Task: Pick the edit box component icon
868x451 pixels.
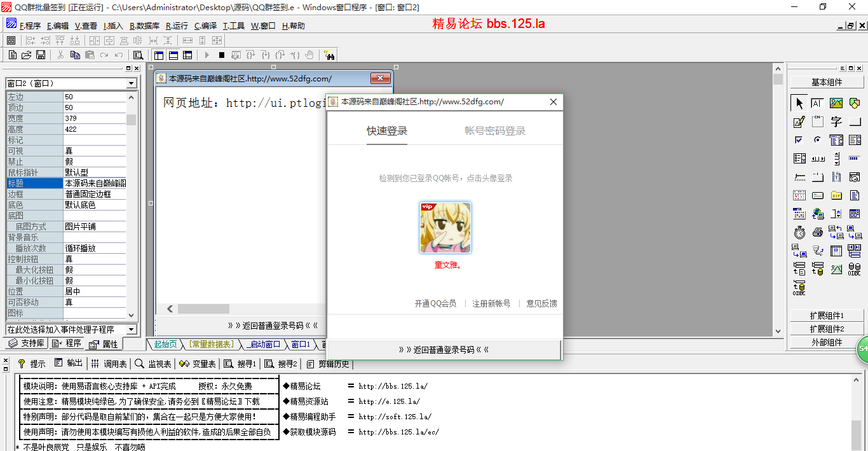Action: (817, 103)
